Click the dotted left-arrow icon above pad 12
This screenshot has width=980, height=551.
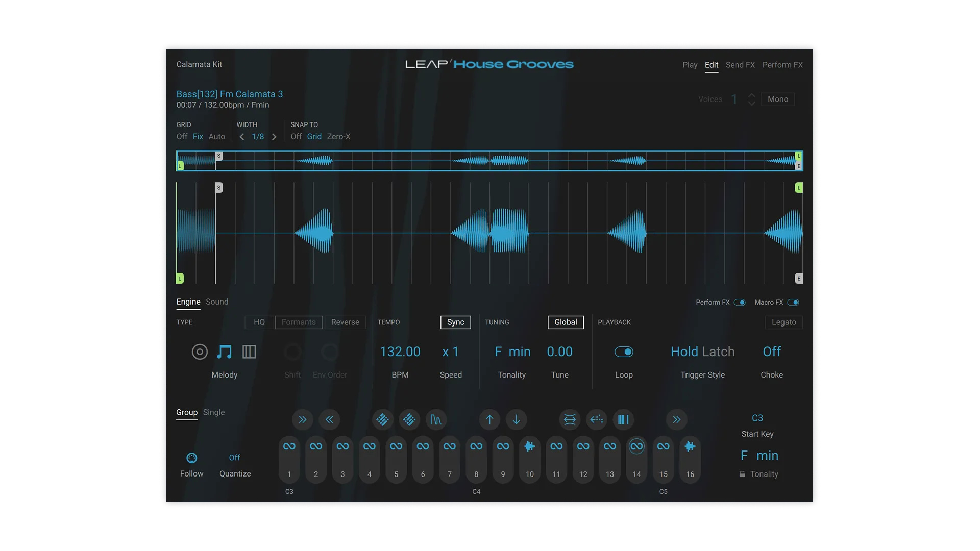click(x=597, y=420)
